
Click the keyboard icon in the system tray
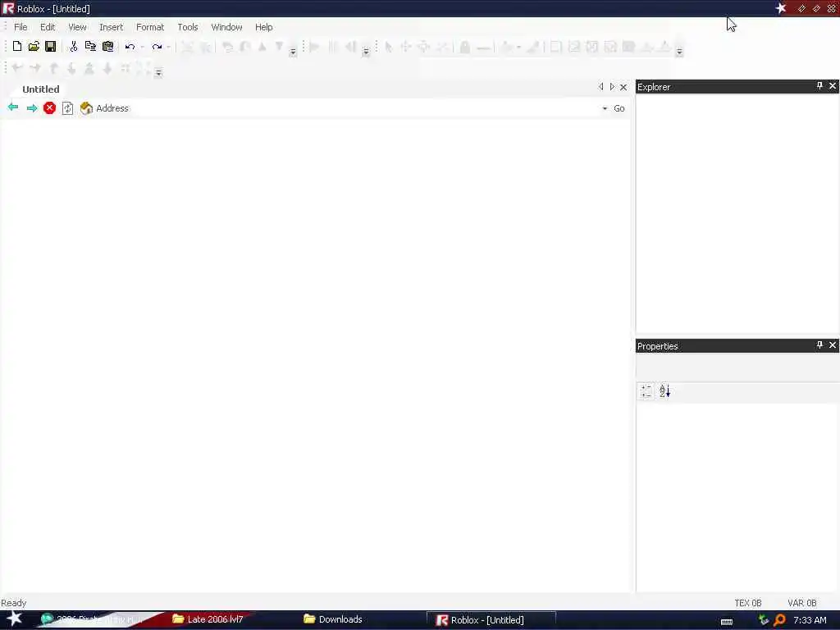(x=727, y=622)
